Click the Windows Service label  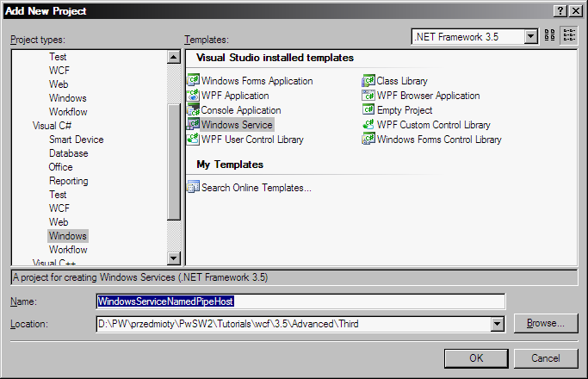point(237,125)
